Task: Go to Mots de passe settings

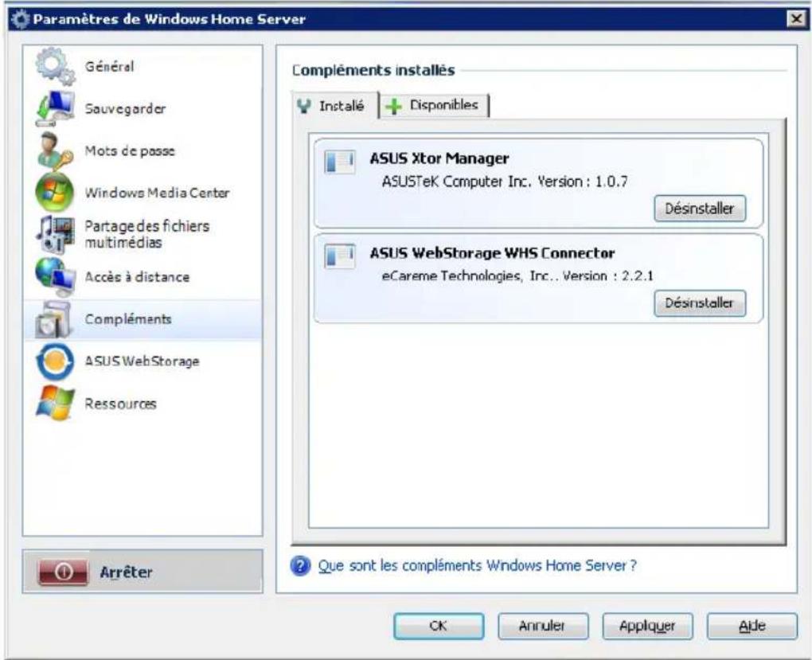Action: coord(142,150)
